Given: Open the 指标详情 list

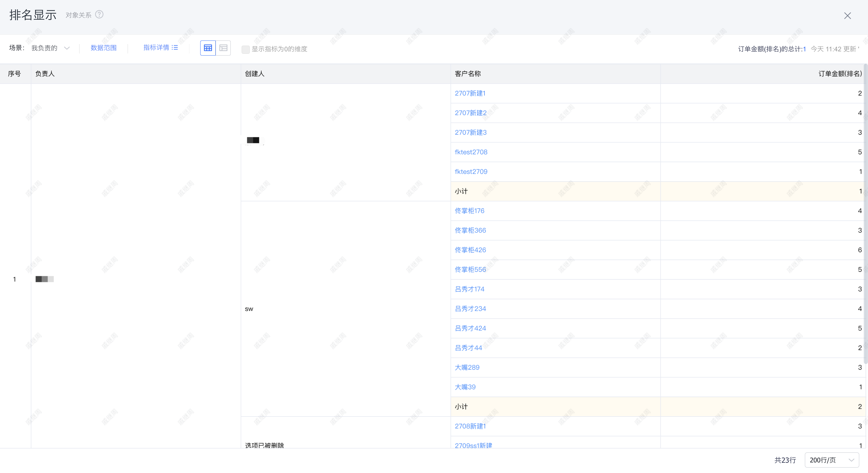Looking at the screenshot, I should pyautogui.click(x=161, y=48).
